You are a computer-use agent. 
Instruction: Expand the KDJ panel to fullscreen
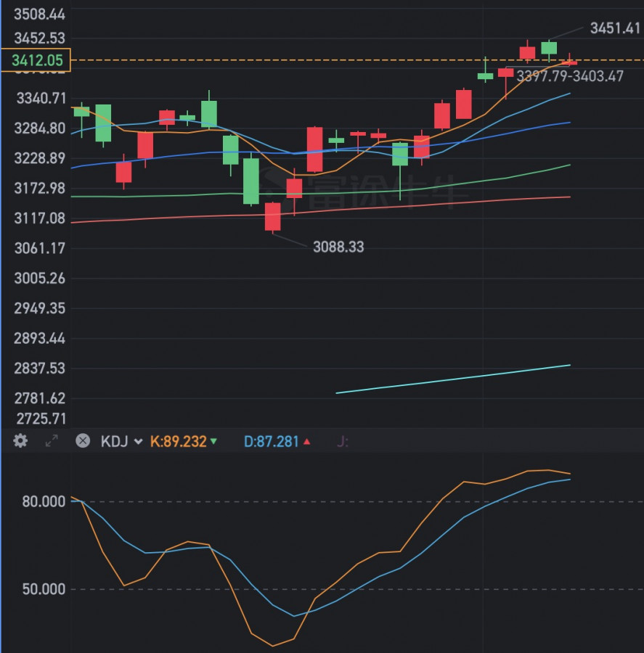tap(52, 440)
